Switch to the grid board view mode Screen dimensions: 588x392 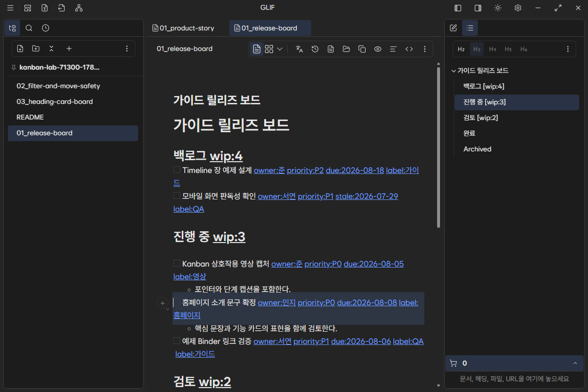coord(269,49)
